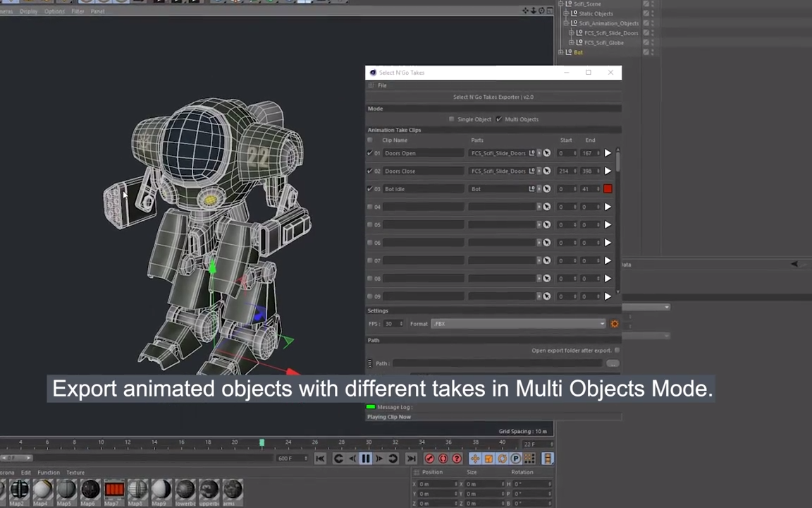Step to the previous frame
812x508 pixels.
(x=352, y=459)
